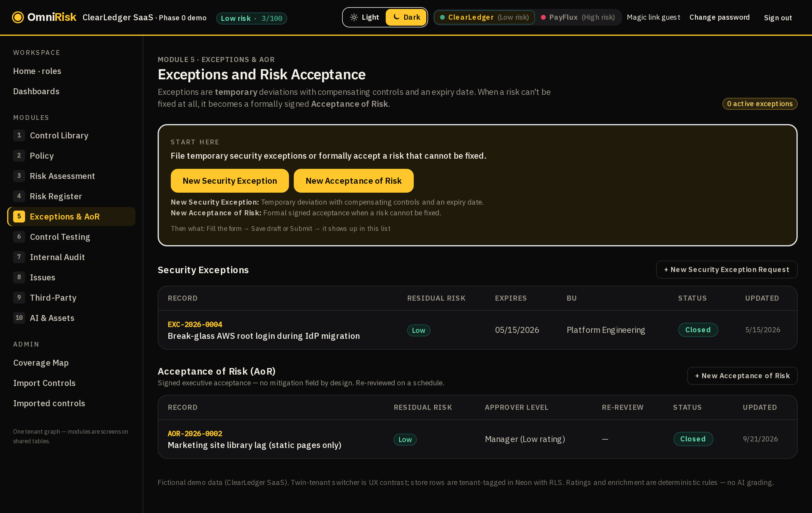
Task: Click + New Security Exception Request
Action: point(727,269)
